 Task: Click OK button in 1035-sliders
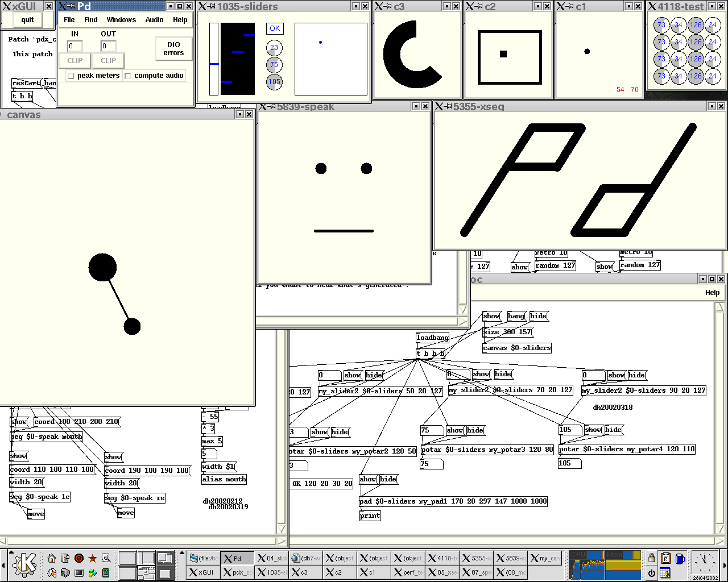click(x=275, y=28)
